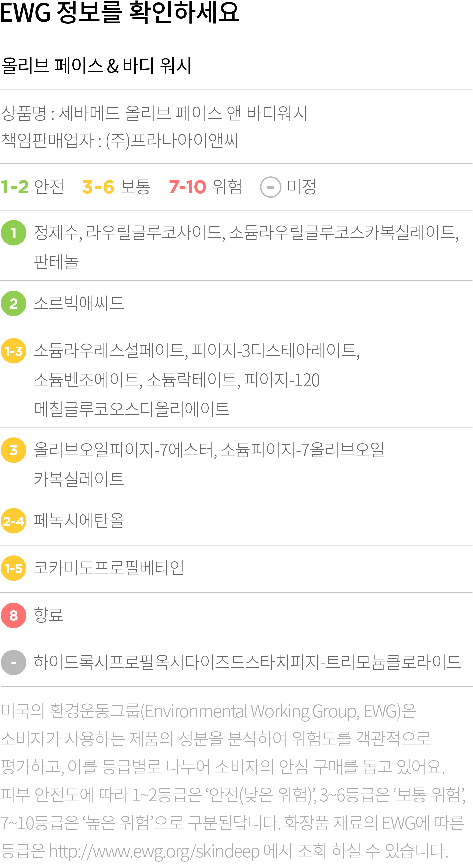This screenshot has height=868, width=473.
Task: Click the yellow 1-3 grade badge
Action: pyautogui.click(x=13, y=351)
